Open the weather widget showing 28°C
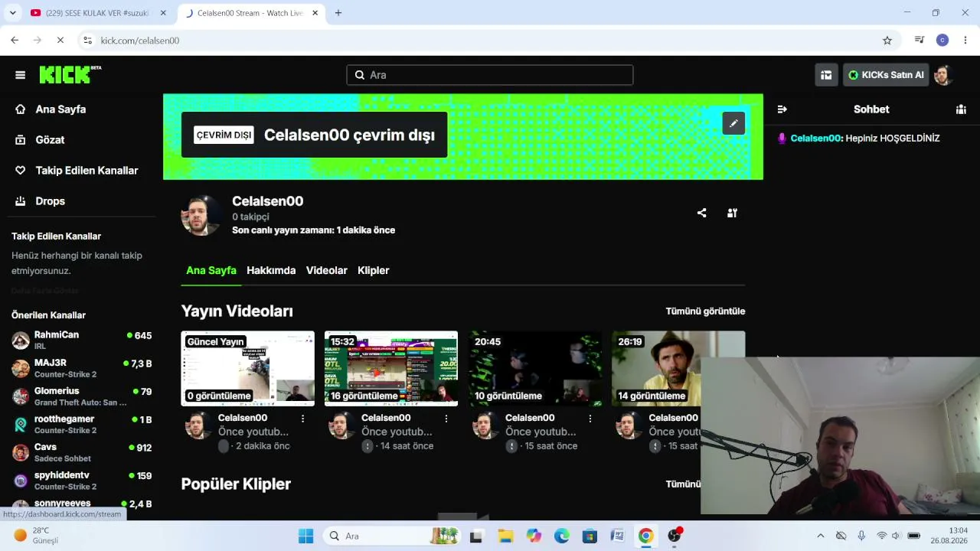 [36, 536]
